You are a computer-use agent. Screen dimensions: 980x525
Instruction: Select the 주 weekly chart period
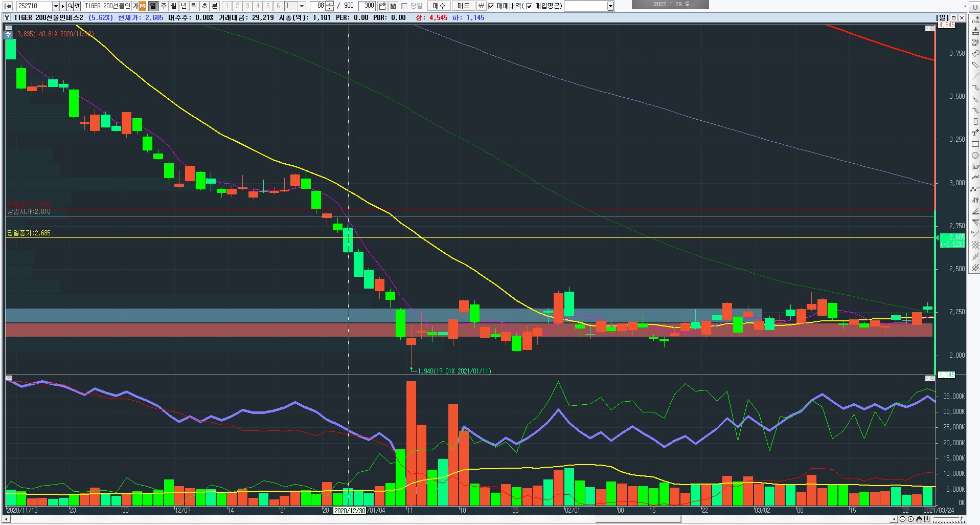[164, 6]
